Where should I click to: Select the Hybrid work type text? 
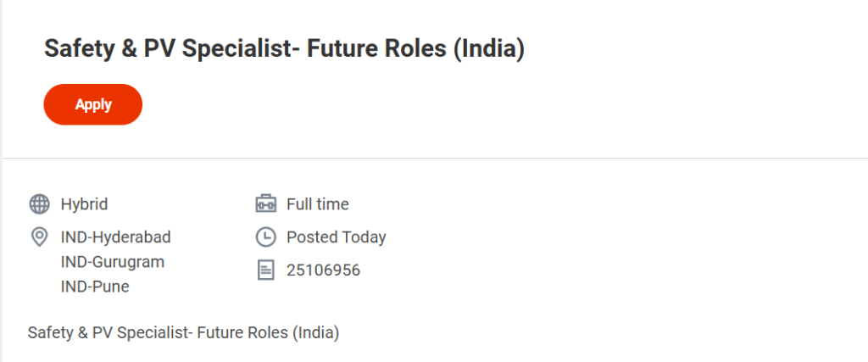[84, 204]
